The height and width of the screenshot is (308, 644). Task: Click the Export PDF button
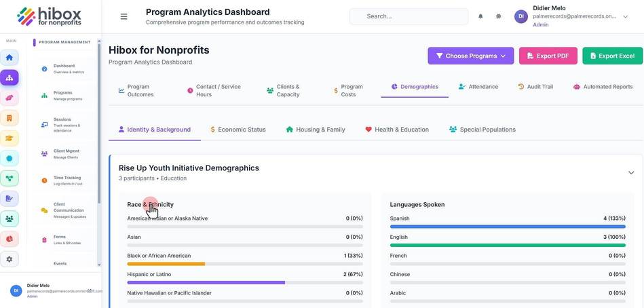pos(548,56)
